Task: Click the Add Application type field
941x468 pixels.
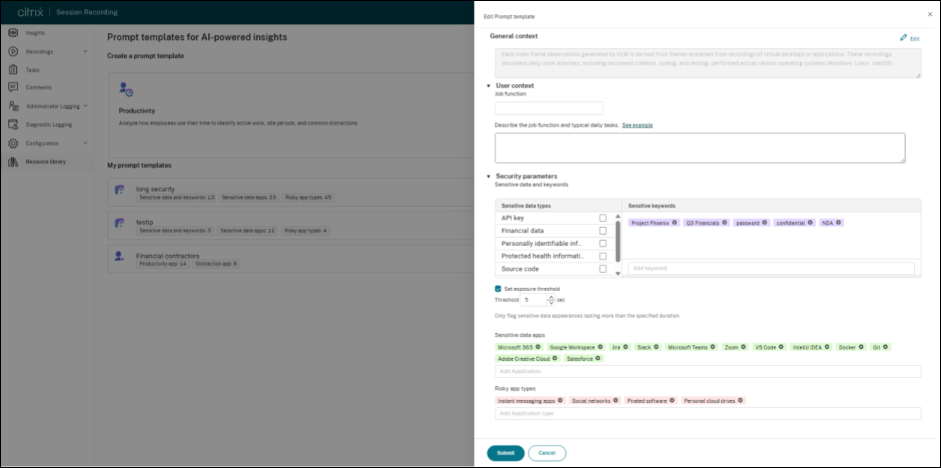Action: tap(708, 413)
